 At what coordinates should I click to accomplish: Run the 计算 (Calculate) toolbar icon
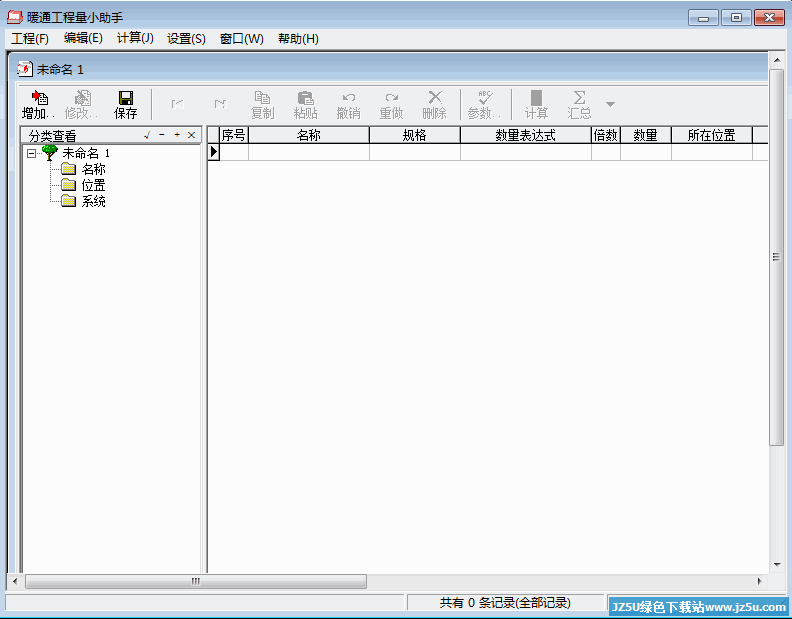(536, 105)
